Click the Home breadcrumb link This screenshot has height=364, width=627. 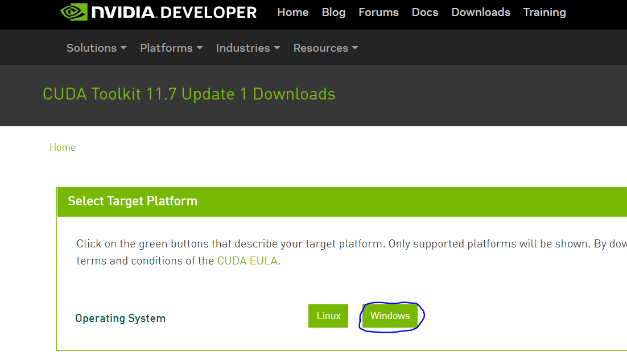tap(63, 147)
